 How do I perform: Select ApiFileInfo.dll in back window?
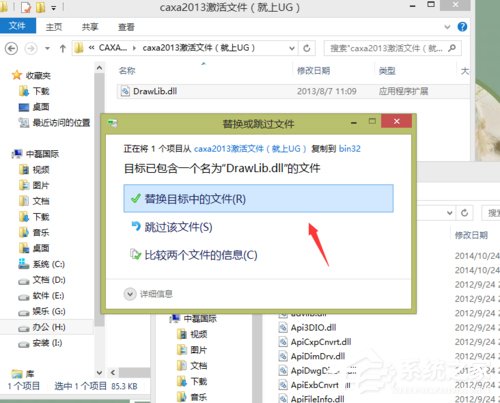click(311, 399)
